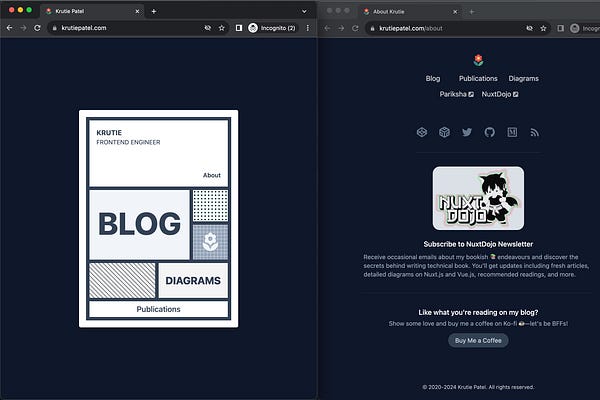The image size is (600, 400).
Task: Go forward in the About Krutie window
Action: point(341,28)
